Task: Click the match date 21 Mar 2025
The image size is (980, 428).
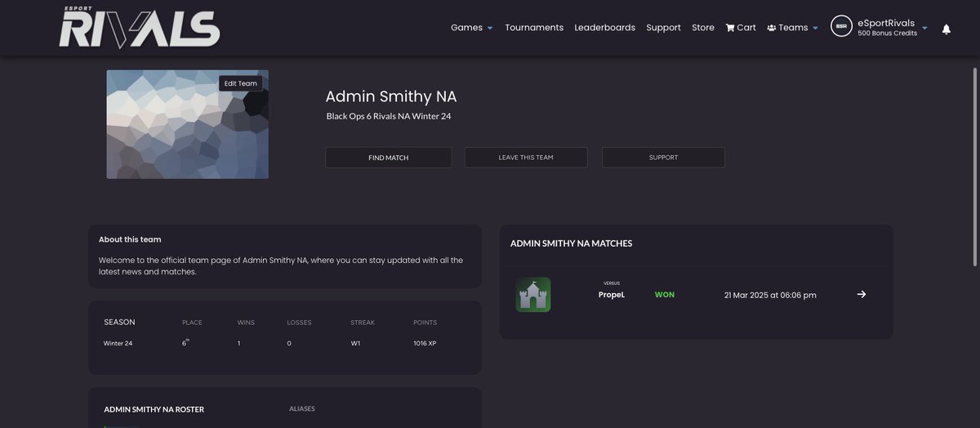Action: click(770, 295)
